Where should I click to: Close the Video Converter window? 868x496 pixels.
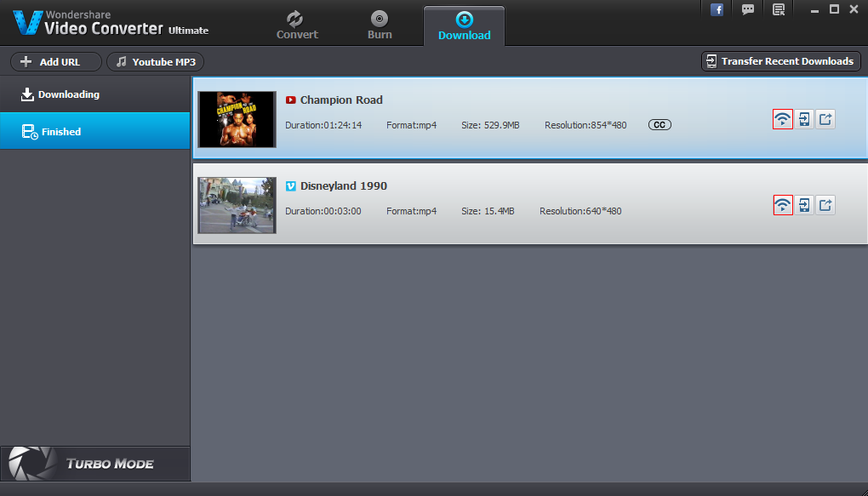[x=854, y=9]
